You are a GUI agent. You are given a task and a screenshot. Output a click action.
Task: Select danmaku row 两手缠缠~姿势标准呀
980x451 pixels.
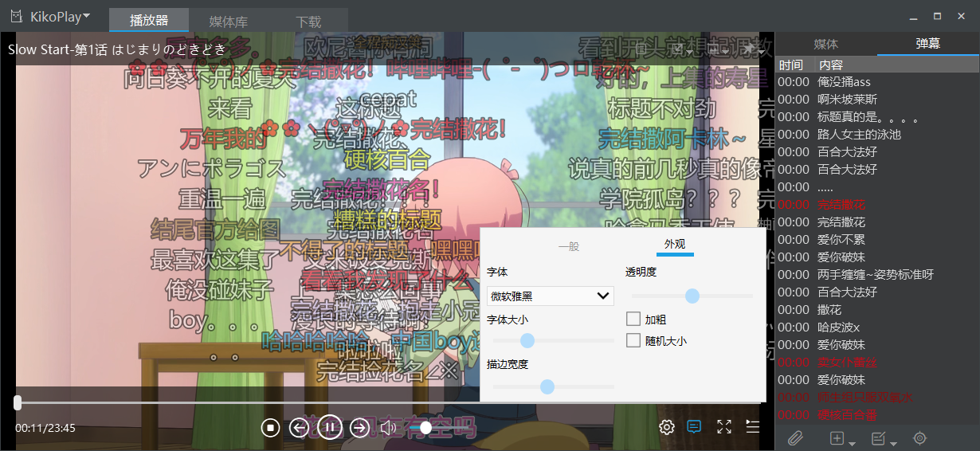[877, 275]
